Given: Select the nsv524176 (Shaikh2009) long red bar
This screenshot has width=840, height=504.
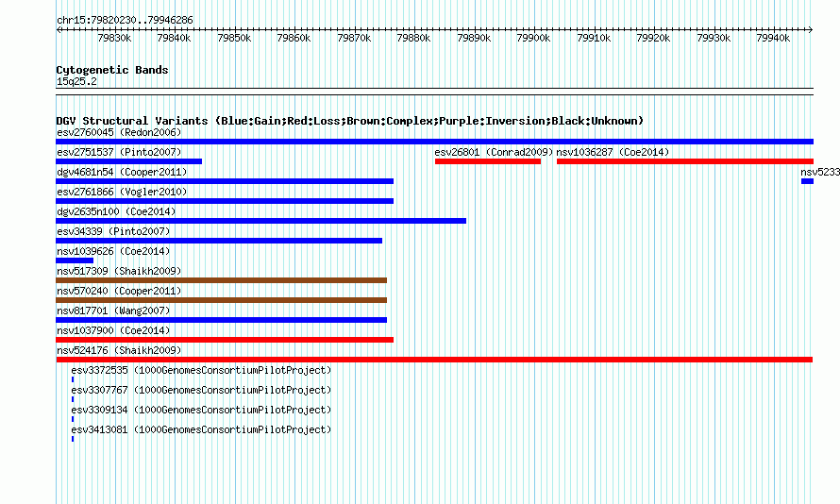Looking at the screenshot, I should pos(434,360).
